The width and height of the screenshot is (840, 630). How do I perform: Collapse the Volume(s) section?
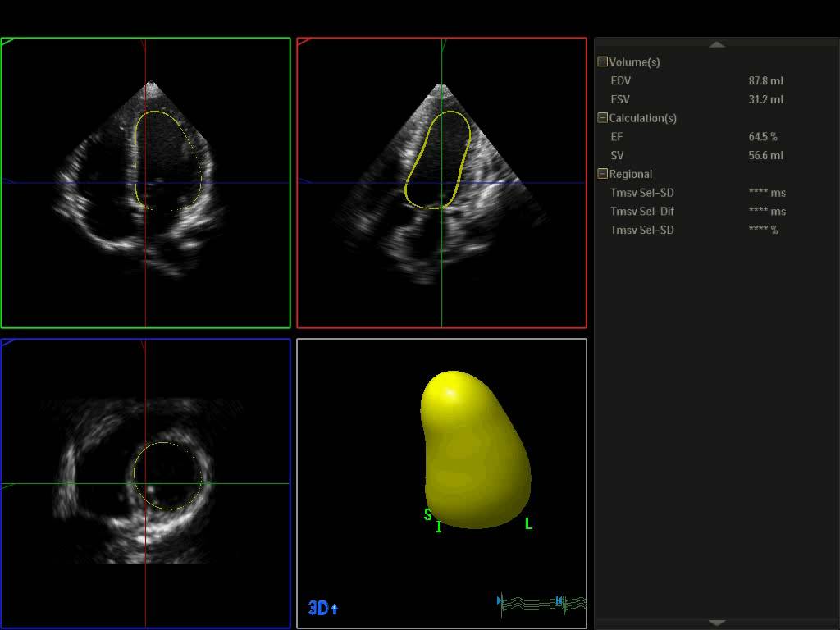[x=603, y=62]
